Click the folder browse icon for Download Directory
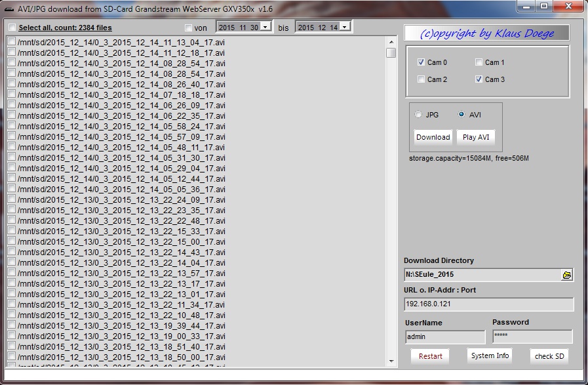This screenshot has width=588, height=385. tap(567, 275)
